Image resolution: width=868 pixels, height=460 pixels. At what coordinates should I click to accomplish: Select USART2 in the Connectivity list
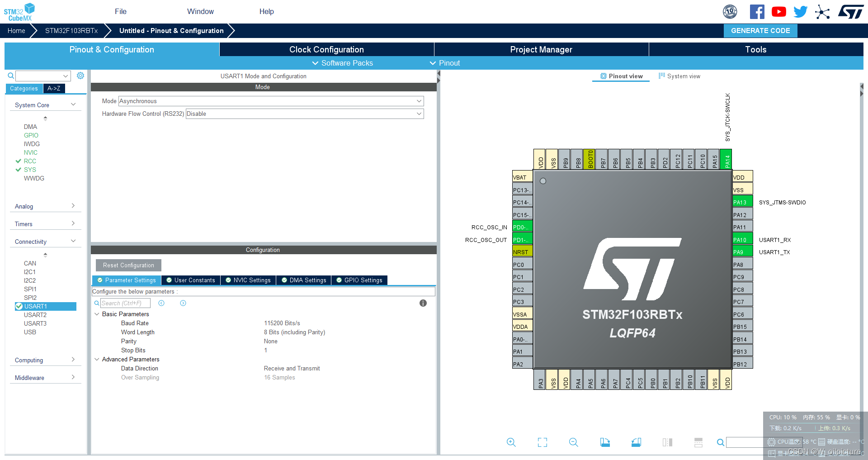click(35, 315)
